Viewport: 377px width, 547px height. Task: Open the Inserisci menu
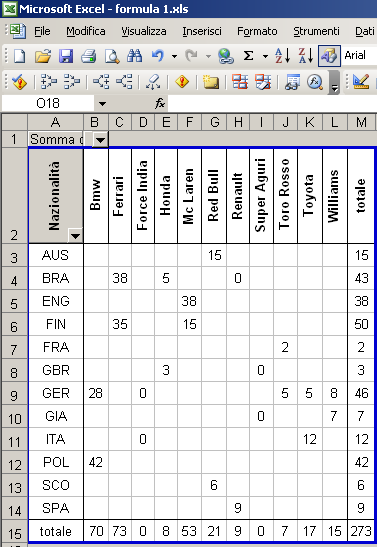click(202, 31)
